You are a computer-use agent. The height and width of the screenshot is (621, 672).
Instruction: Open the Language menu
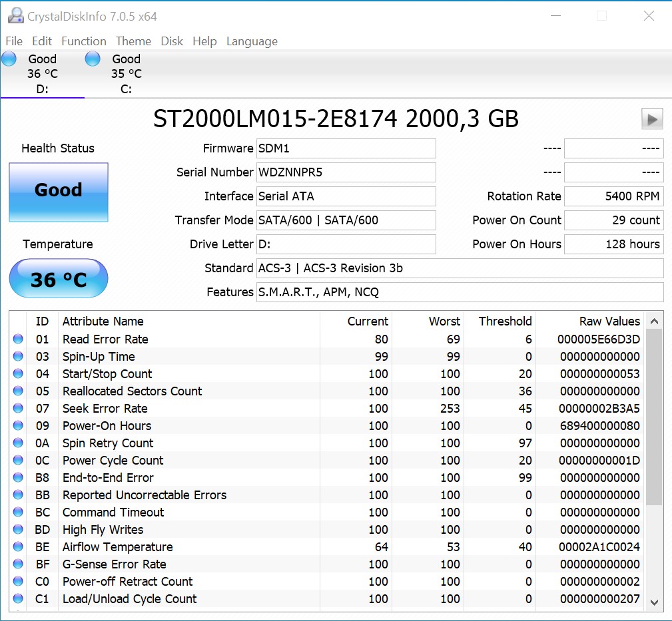point(252,41)
